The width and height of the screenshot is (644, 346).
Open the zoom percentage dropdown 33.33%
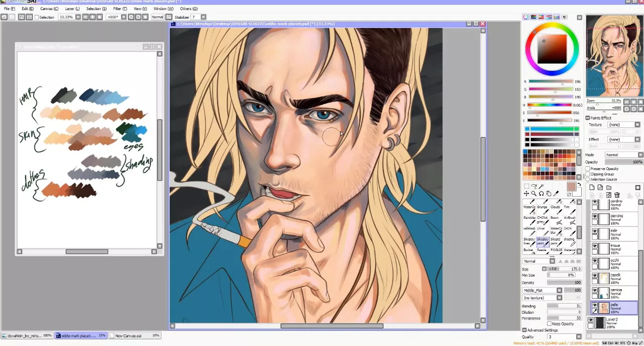[79, 17]
